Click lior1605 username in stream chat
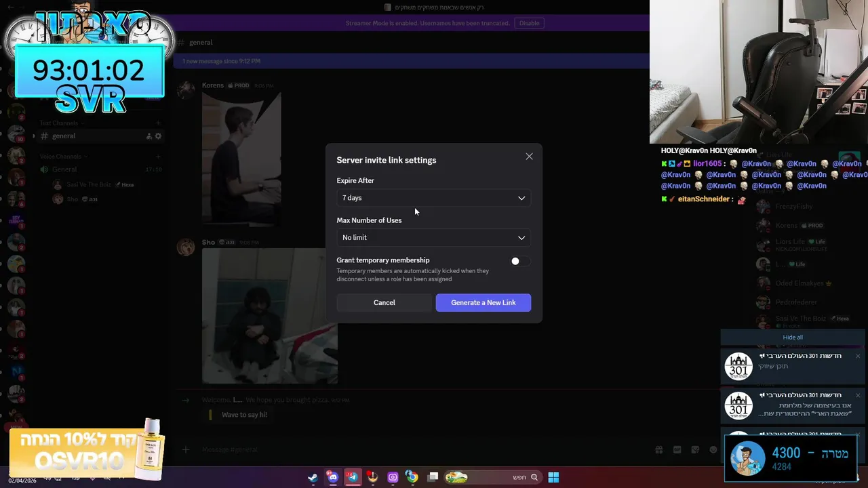Viewport: 868px width, 488px height. point(707,163)
